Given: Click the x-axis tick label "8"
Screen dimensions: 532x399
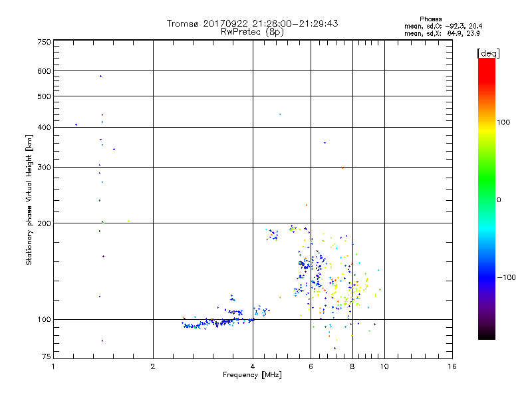Looking at the screenshot, I should [x=352, y=366].
